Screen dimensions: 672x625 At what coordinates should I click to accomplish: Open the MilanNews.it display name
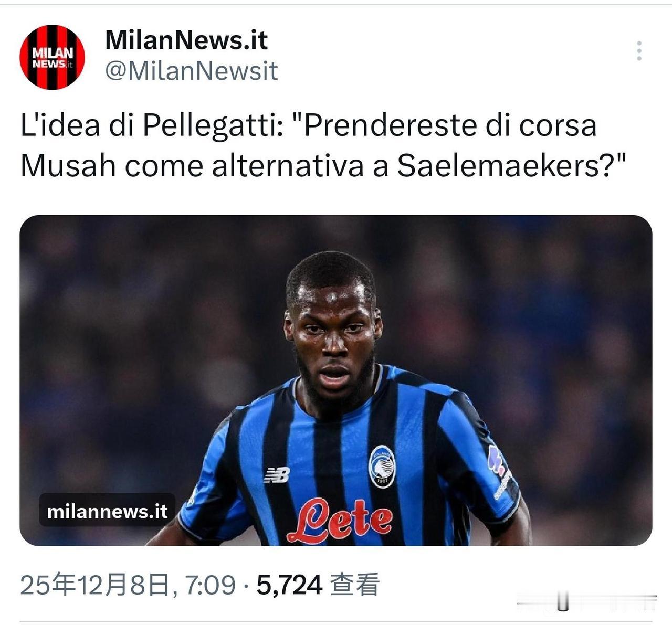click(x=186, y=40)
